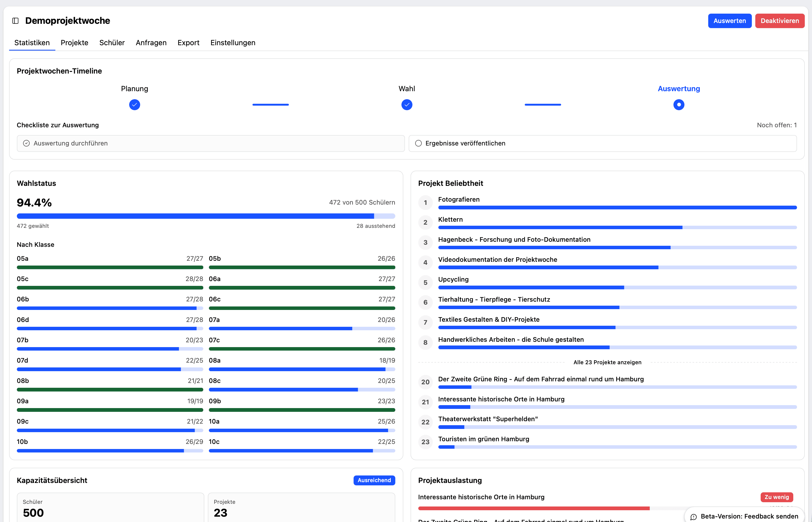
Task: Click the overall 94.4% Wahlstatus progress bar
Action: pos(206,216)
